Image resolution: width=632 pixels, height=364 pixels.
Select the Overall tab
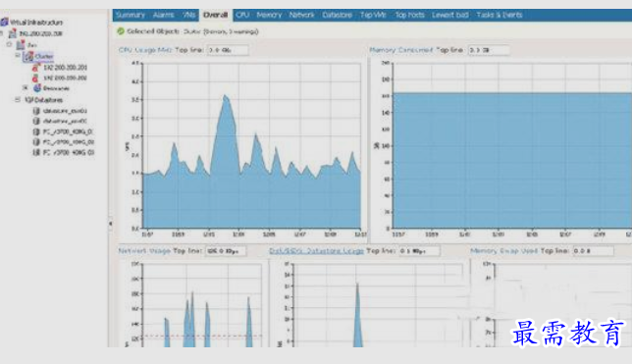pyautogui.click(x=216, y=15)
